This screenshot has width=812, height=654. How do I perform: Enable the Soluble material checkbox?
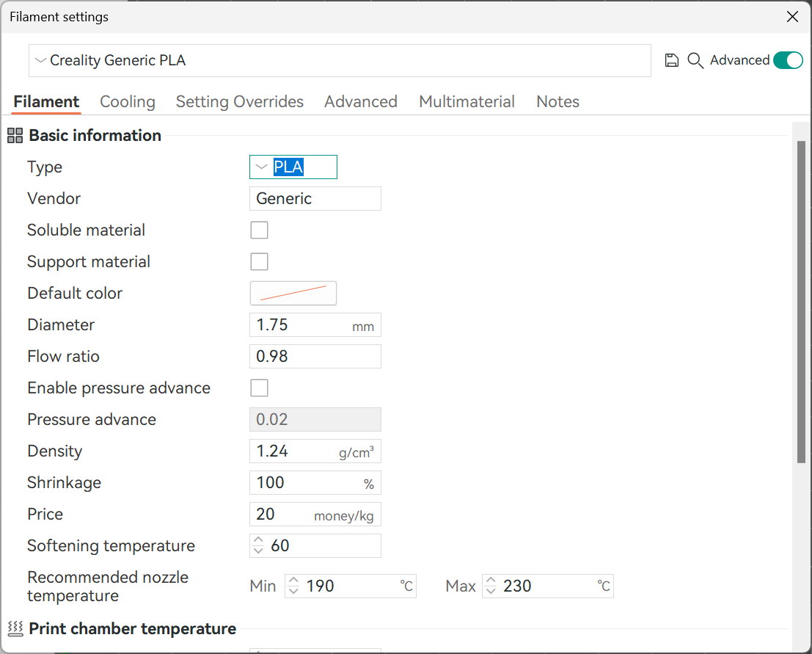click(x=259, y=230)
